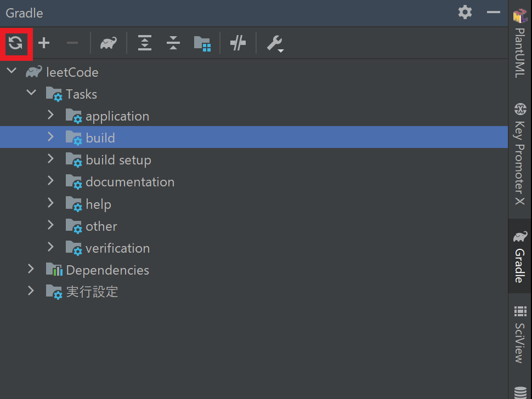Collapse the Tasks node
Viewport: 532px width, 399px height.
point(31,93)
